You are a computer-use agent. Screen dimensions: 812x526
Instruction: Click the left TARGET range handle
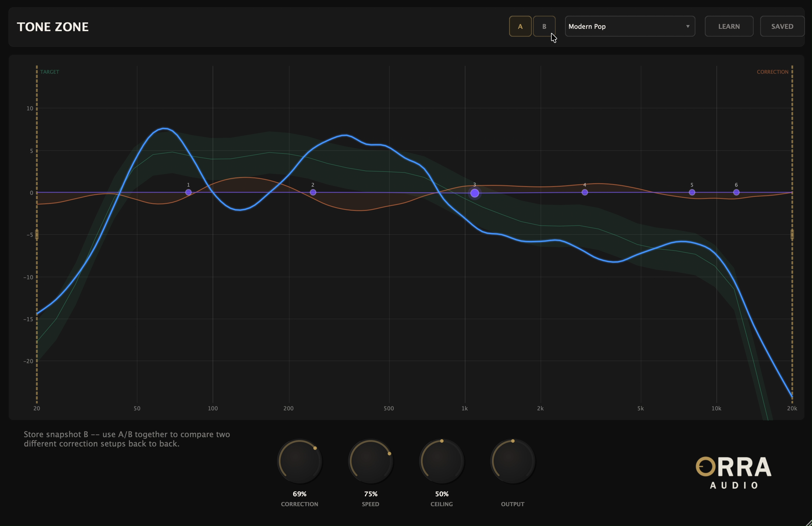pyautogui.click(x=37, y=234)
